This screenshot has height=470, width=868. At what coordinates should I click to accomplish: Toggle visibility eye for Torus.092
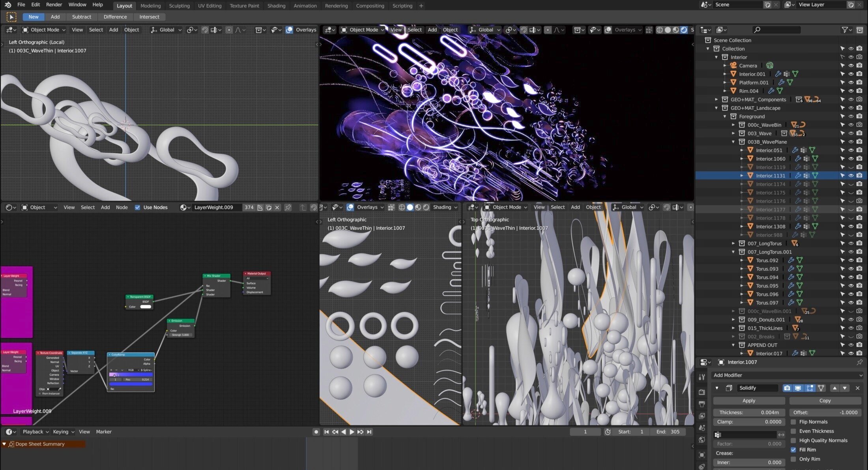tap(851, 260)
